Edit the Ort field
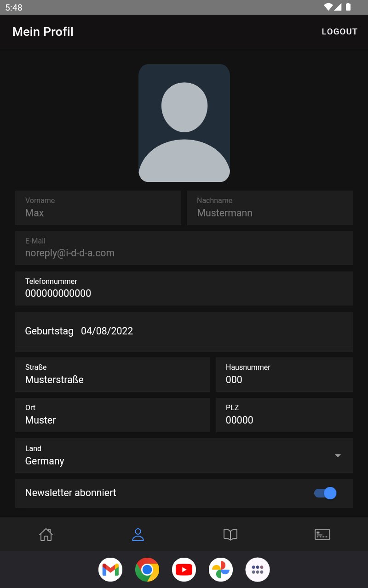The height and width of the screenshot is (588, 368). [112, 415]
